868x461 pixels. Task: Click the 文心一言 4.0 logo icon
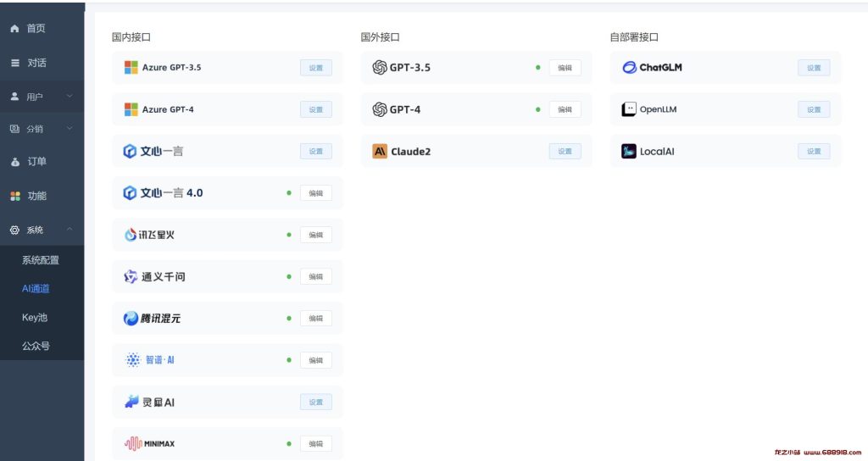pos(130,193)
